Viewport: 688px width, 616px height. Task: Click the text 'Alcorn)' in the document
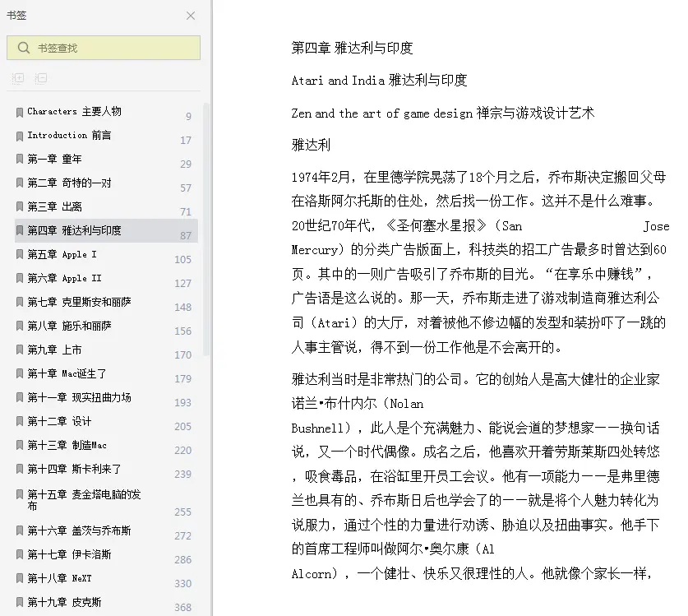[314, 573]
